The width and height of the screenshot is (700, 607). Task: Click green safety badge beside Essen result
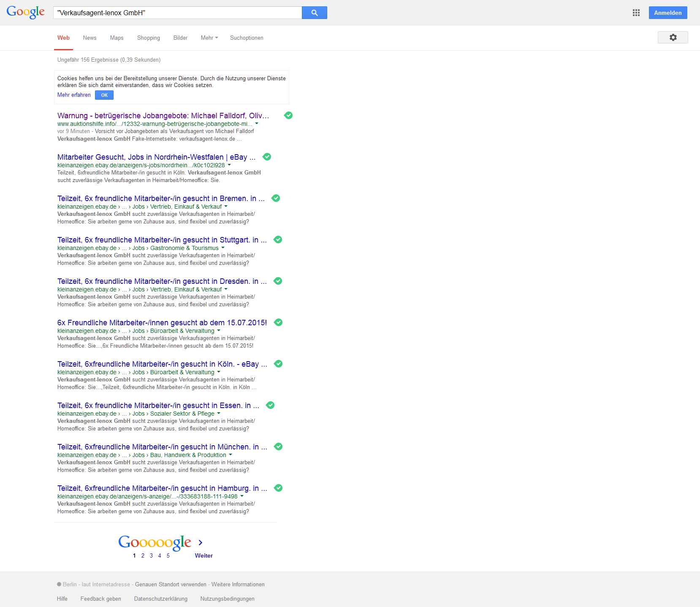270,405
